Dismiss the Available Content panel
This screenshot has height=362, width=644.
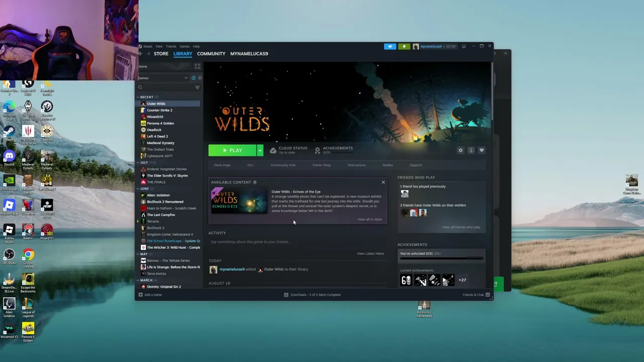(x=383, y=182)
